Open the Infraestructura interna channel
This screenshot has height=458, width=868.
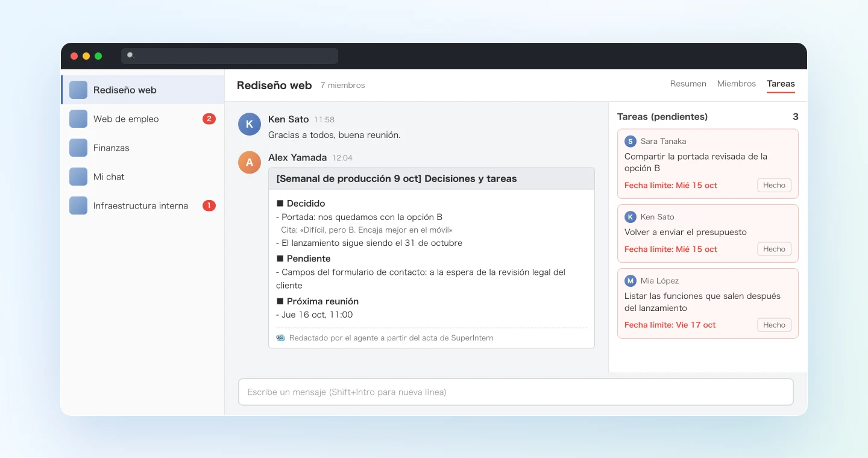143,205
